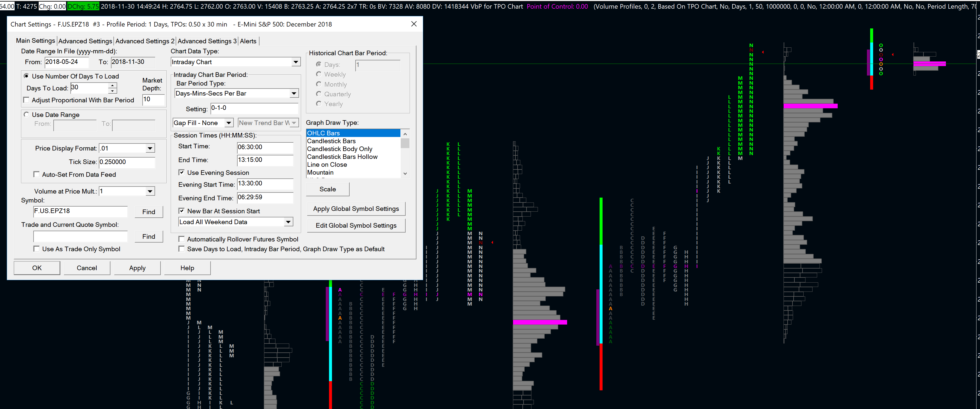Image resolution: width=980 pixels, height=409 pixels.
Task: Select Candlestick Bars draw type
Action: click(353, 141)
